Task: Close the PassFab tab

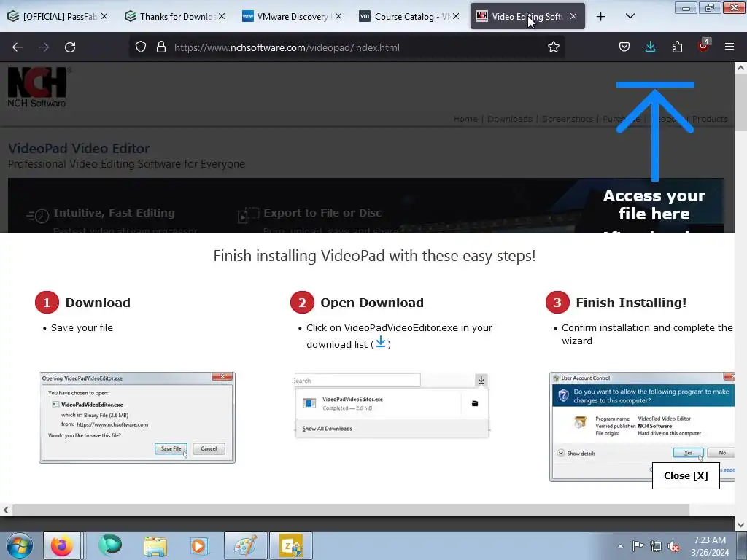Action: coord(104,16)
